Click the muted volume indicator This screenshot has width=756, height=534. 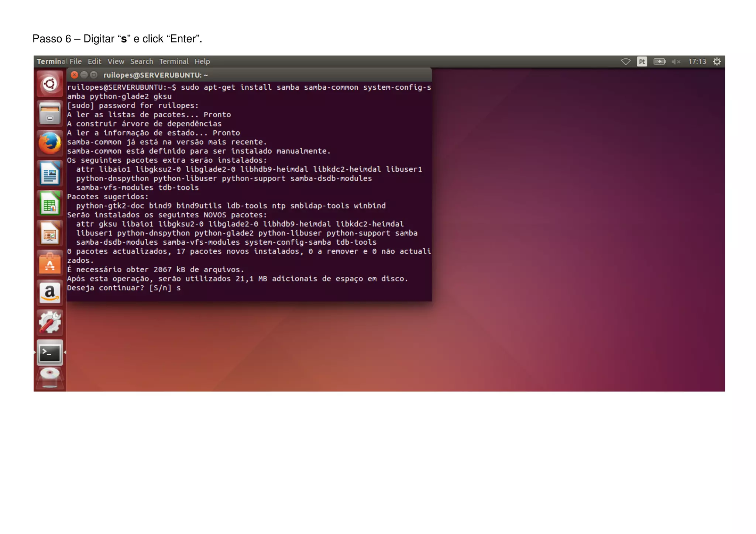click(676, 62)
